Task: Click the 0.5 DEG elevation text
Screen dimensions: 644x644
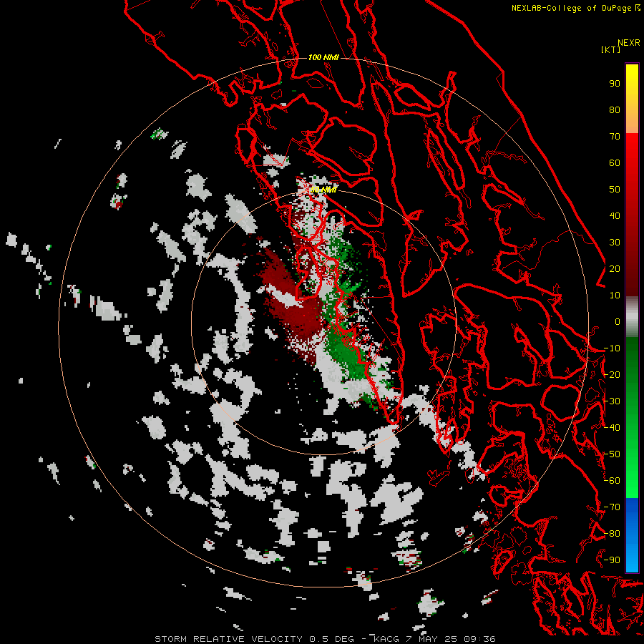Action: point(331,639)
